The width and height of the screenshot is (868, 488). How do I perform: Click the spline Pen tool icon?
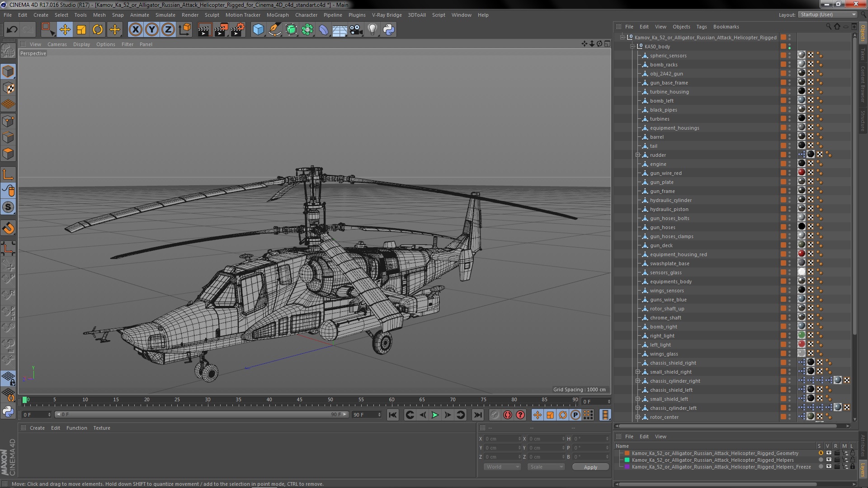(x=274, y=30)
